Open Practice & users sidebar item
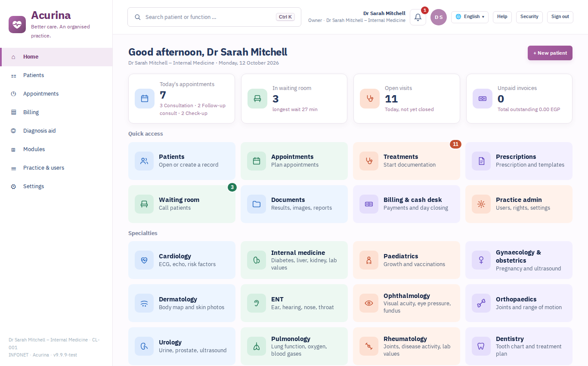The height and width of the screenshot is (366, 588). point(56,168)
